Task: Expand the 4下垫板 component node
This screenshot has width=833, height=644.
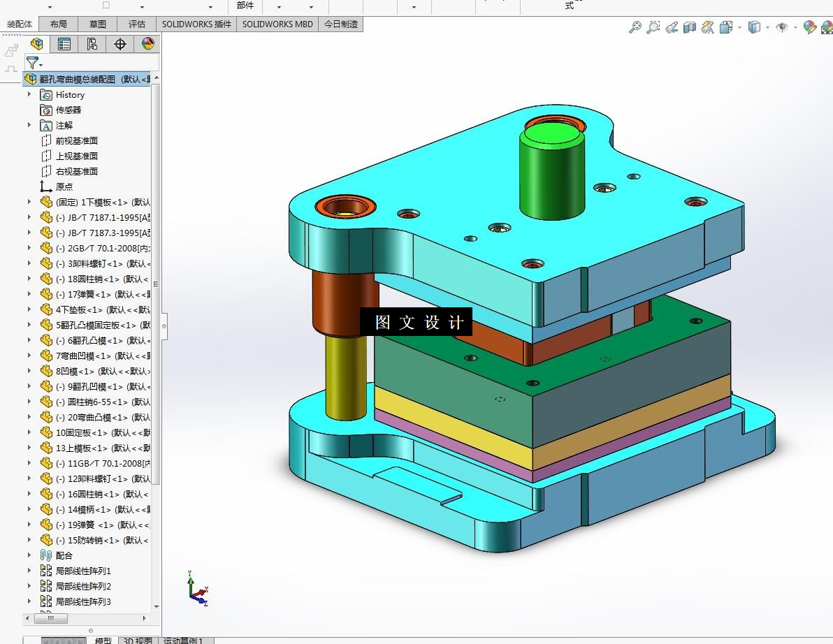Action: (x=29, y=309)
